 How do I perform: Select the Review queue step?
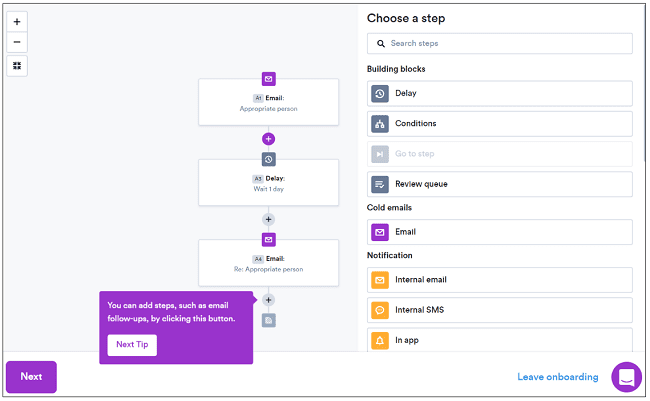(499, 184)
